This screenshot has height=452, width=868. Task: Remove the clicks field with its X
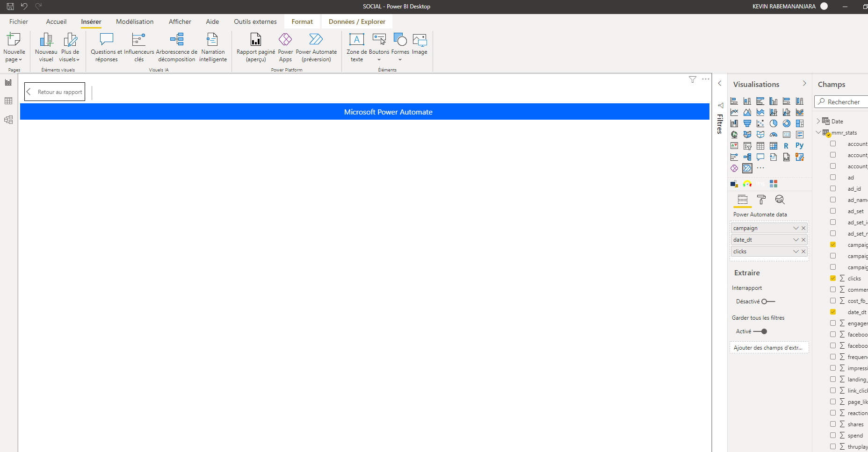(x=803, y=251)
